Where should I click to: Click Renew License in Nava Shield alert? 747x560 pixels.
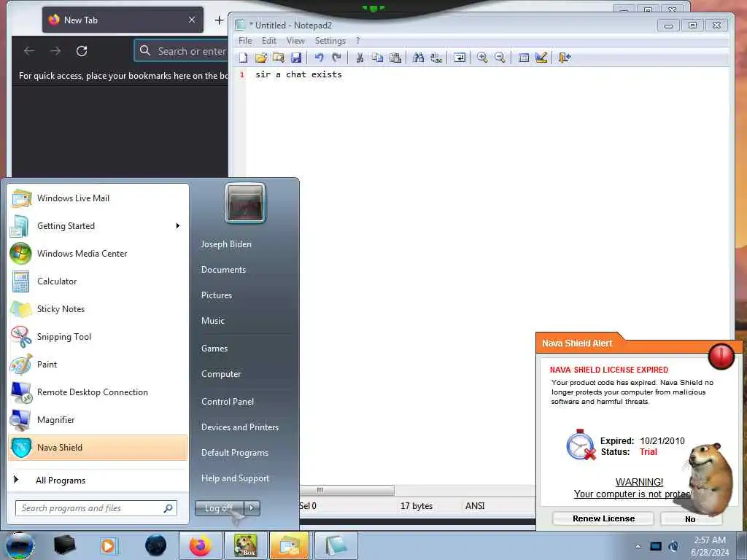click(x=603, y=518)
